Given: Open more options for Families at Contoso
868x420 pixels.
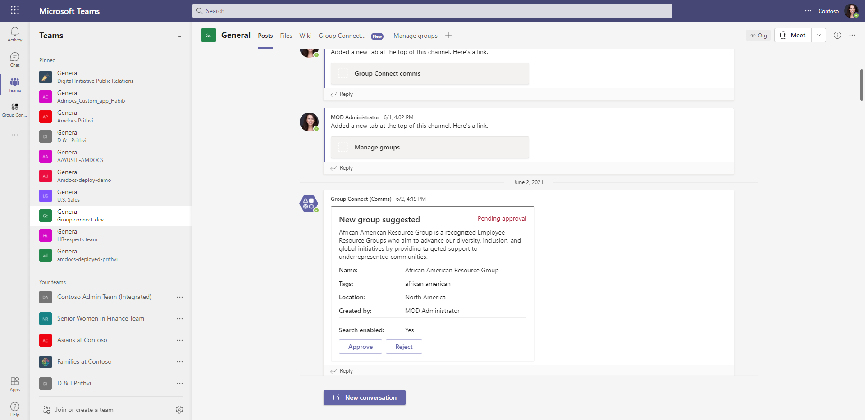Looking at the screenshot, I should pyautogui.click(x=180, y=362).
